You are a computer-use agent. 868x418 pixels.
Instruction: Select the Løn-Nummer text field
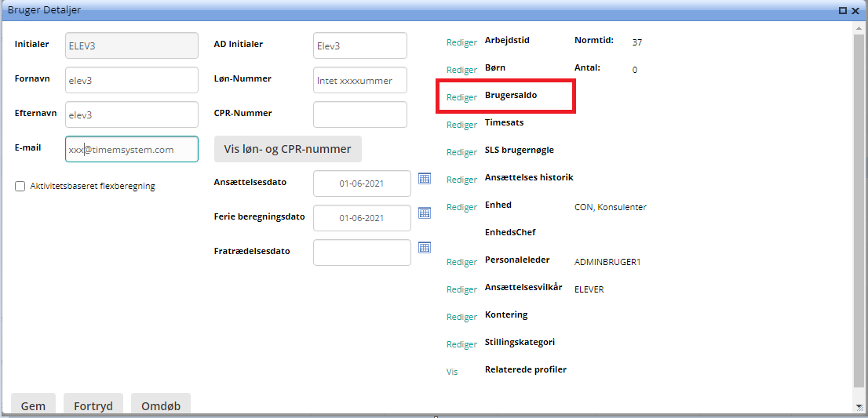point(359,80)
